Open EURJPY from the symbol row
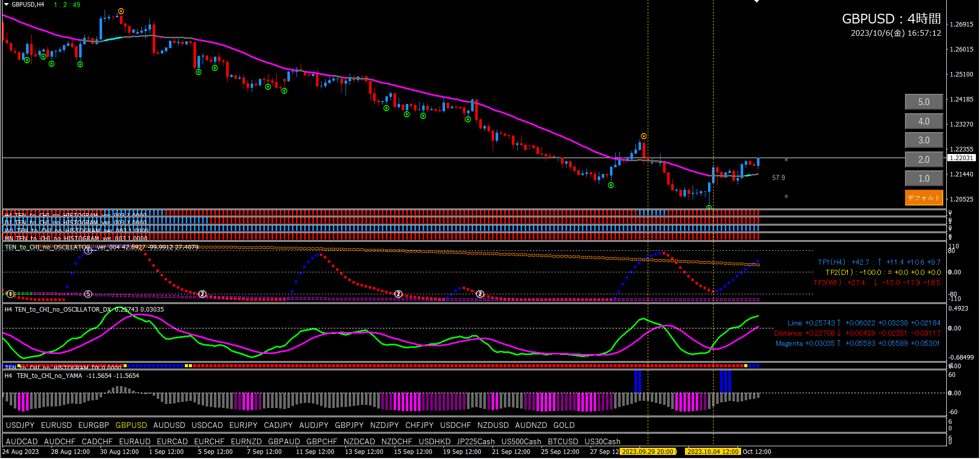The width and height of the screenshot is (980, 459). [243, 425]
